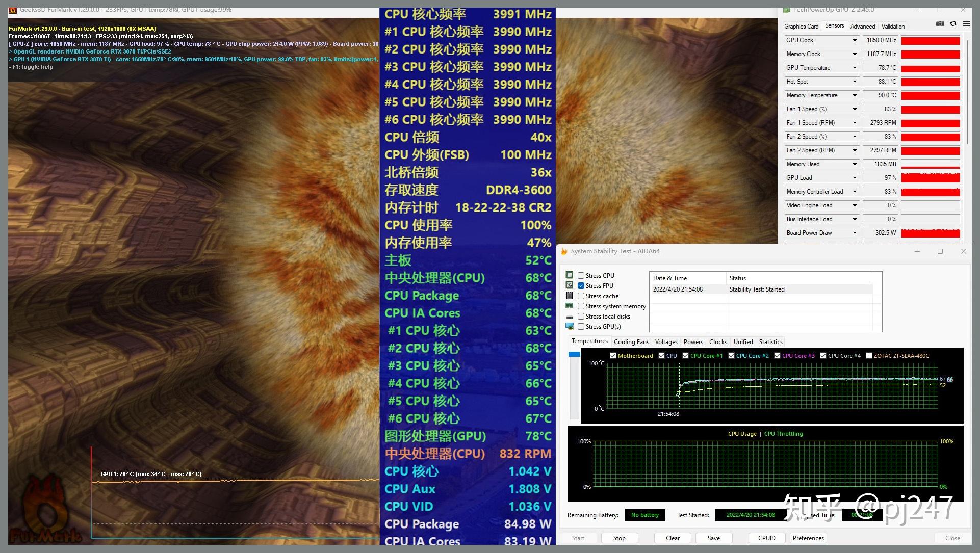980x553 pixels.
Task: Switch to Advanced tab in GPU-Z
Action: click(863, 27)
